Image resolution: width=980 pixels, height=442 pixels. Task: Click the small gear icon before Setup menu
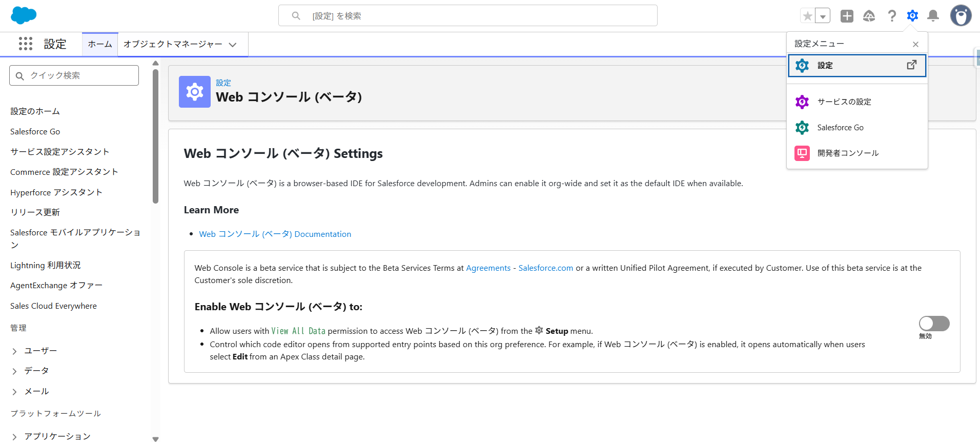[x=539, y=330]
